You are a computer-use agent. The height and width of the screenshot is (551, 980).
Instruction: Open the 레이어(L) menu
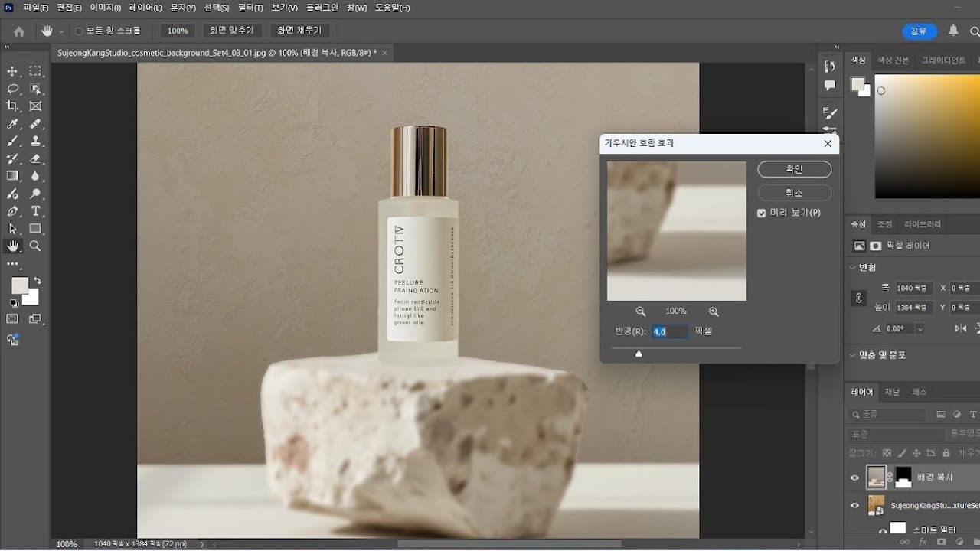point(145,8)
